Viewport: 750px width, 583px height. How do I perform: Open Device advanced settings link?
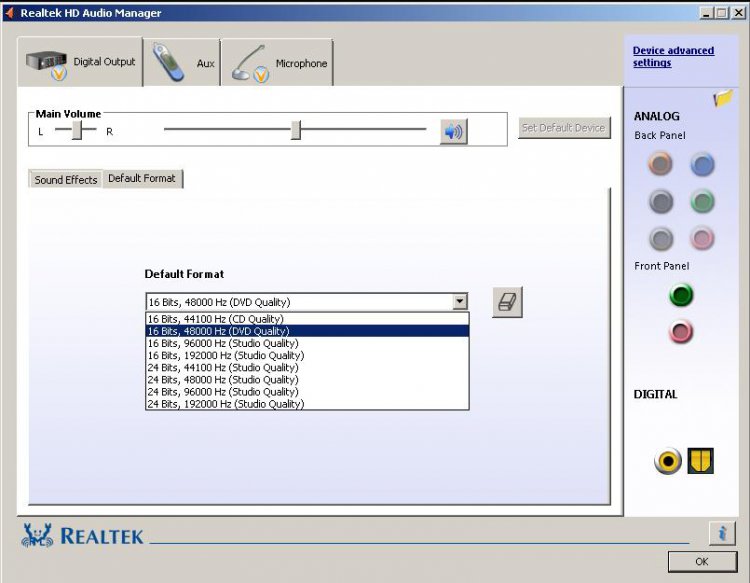click(x=673, y=56)
